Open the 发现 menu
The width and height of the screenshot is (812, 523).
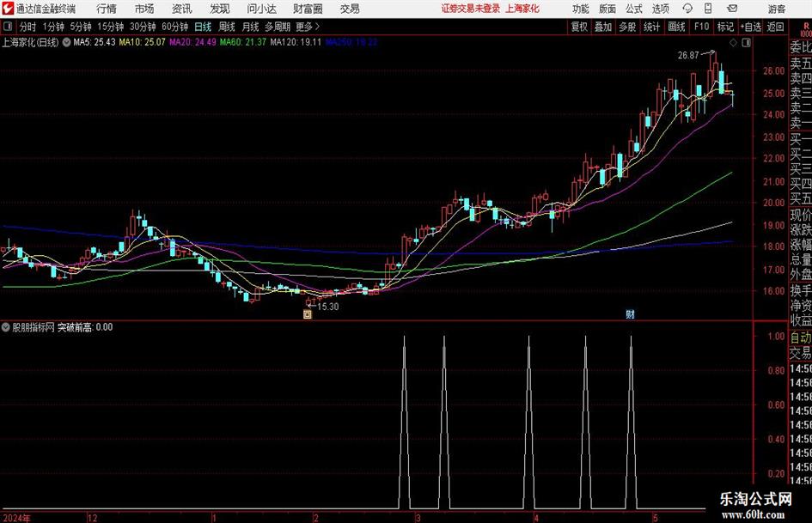(x=220, y=9)
